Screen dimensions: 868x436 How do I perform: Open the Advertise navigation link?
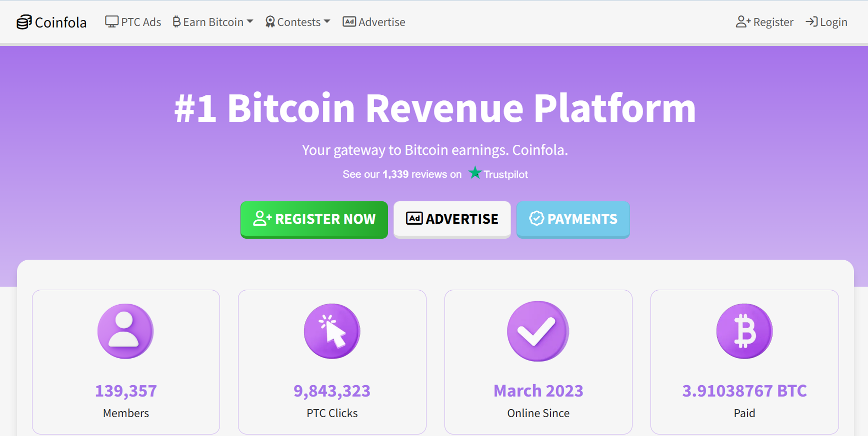pos(374,22)
